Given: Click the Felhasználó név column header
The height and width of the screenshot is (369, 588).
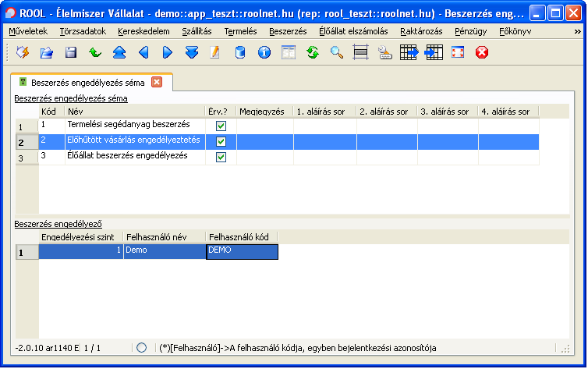Looking at the screenshot, I should click(x=165, y=237).
